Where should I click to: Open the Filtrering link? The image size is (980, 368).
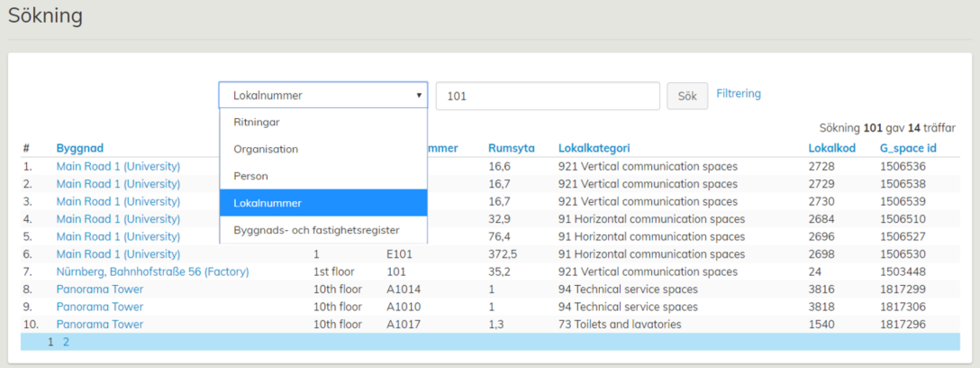coord(738,94)
